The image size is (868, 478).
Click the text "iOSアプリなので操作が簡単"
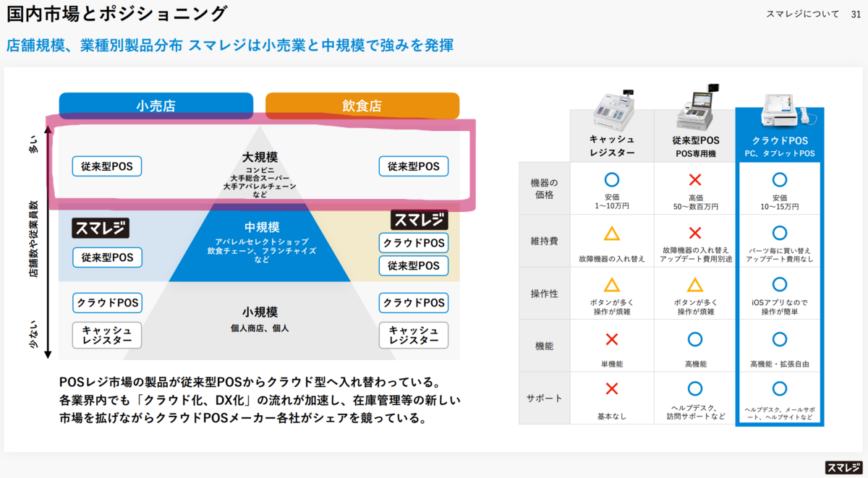(780, 307)
